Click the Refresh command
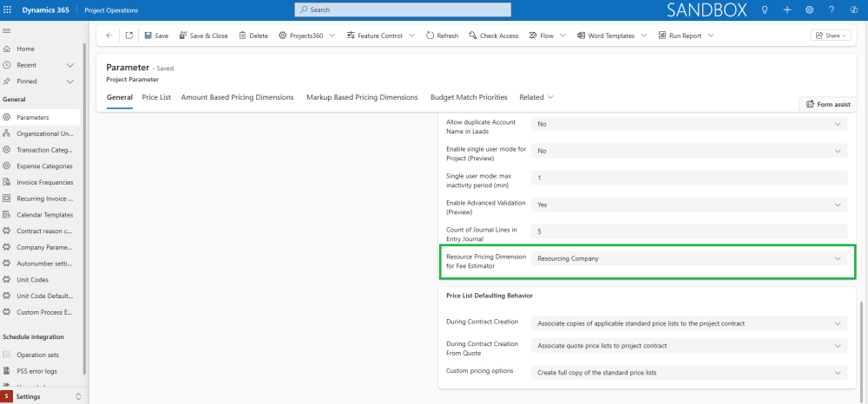The width and height of the screenshot is (868, 404). [442, 36]
